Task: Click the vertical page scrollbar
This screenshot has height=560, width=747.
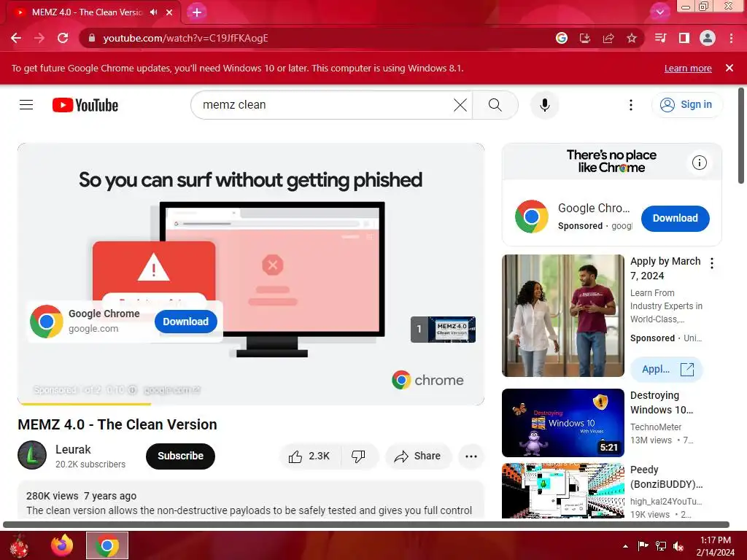Action: click(741, 136)
